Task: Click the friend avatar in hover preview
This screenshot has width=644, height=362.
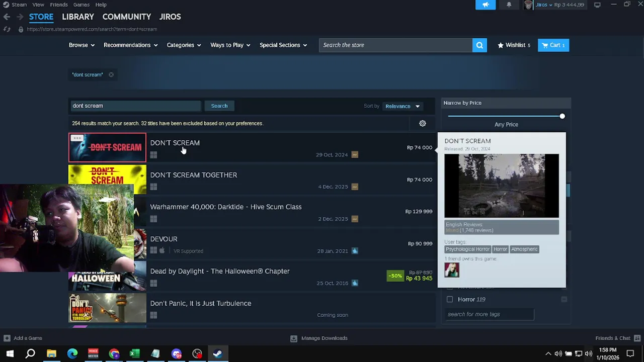Action: pyautogui.click(x=452, y=270)
